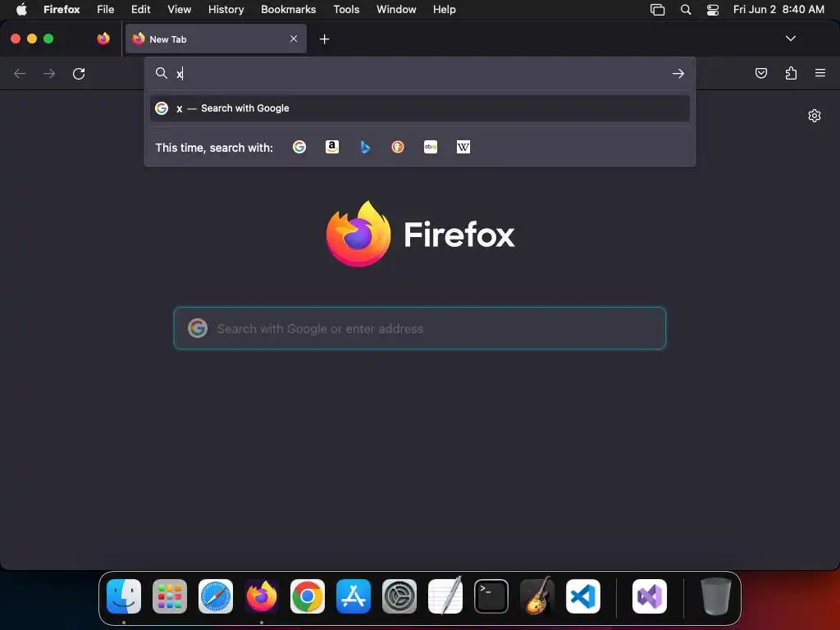This screenshot has width=840, height=630.
Task: Open the Help menu
Action: tap(445, 9)
